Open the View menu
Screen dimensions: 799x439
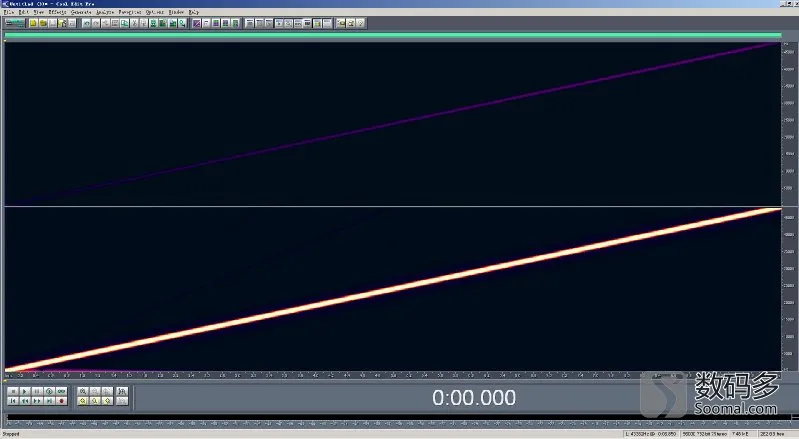(x=38, y=12)
